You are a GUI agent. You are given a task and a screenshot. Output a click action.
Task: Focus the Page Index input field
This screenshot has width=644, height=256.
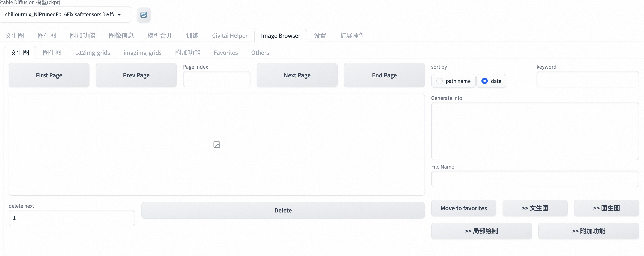pyautogui.click(x=217, y=79)
